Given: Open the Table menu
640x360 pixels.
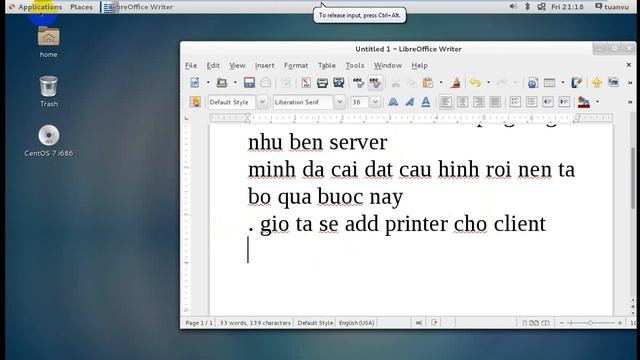Looking at the screenshot, I should click(x=327, y=65).
